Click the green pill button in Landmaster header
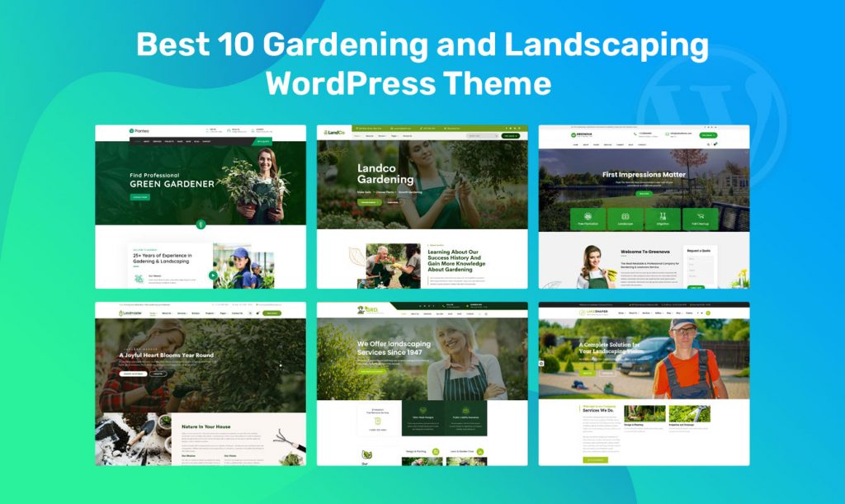845x504 pixels. pyautogui.click(x=271, y=313)
